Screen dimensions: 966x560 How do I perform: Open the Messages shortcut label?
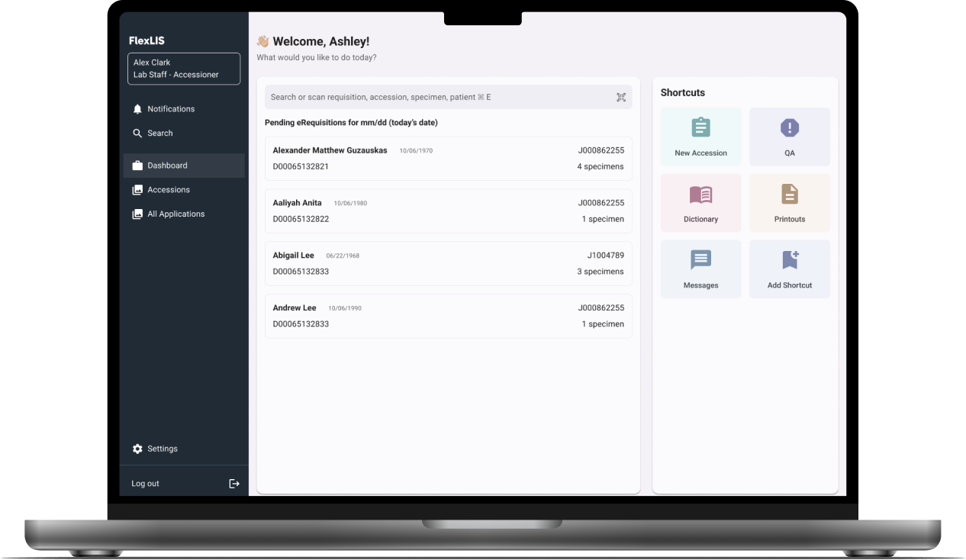700,285
